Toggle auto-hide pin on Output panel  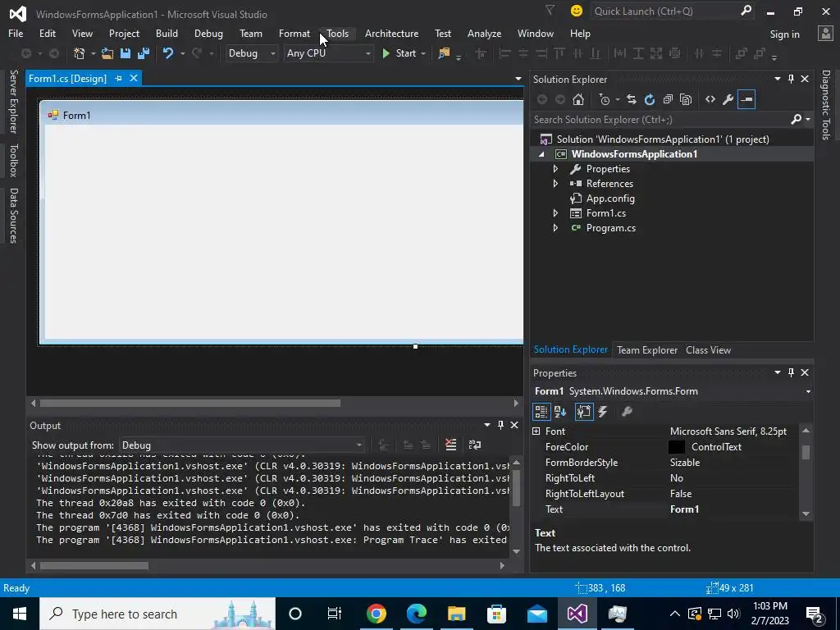coord(500,425)
